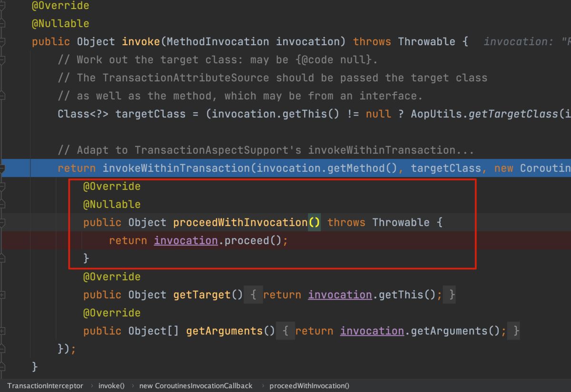Expand the folded getTarget() method in gutter
This screenshot has width=571, height=392.
point(2,295)
